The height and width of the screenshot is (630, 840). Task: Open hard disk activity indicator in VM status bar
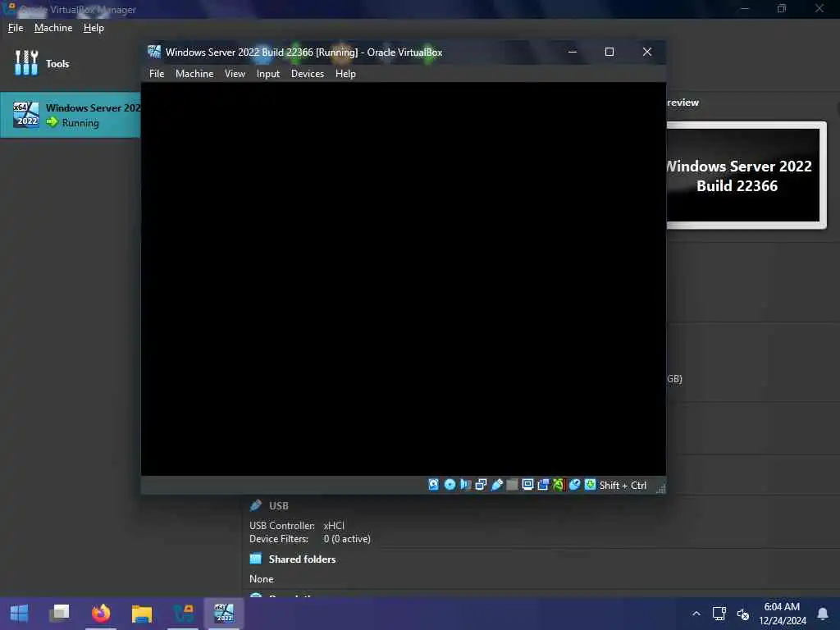pyautogui.click(x=433, y=485)
